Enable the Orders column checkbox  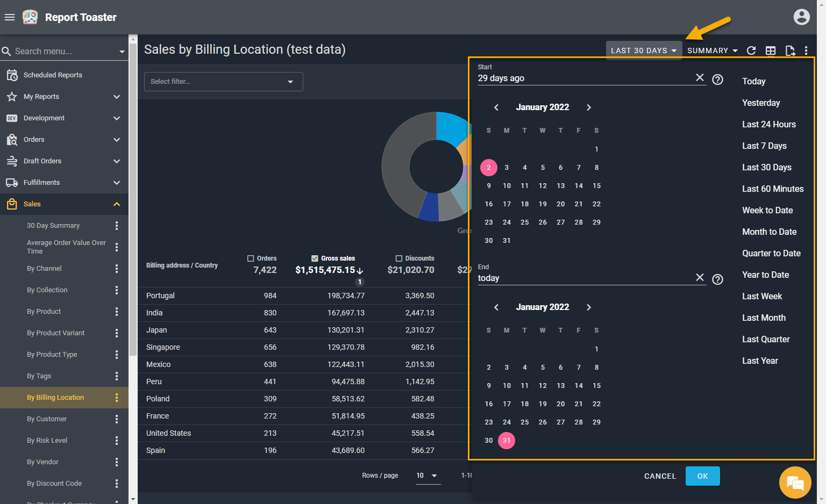(251, 258)
